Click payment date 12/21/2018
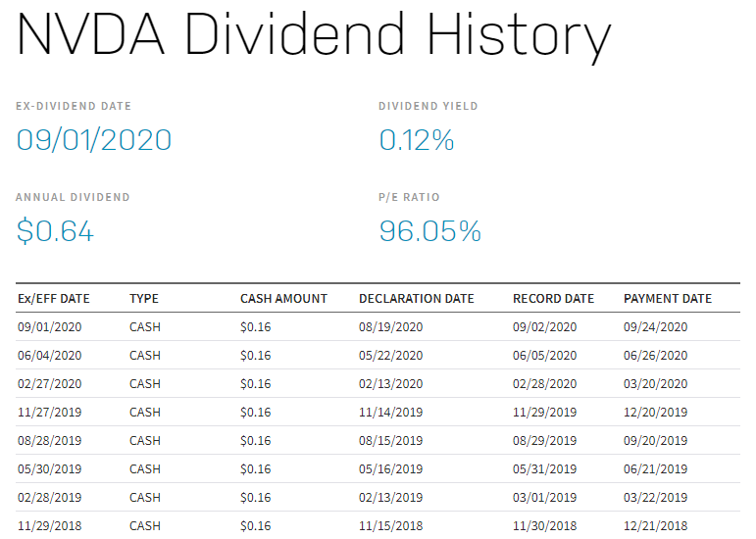The height and width of the screenshot is (539, 756). [x=656, y=526]
